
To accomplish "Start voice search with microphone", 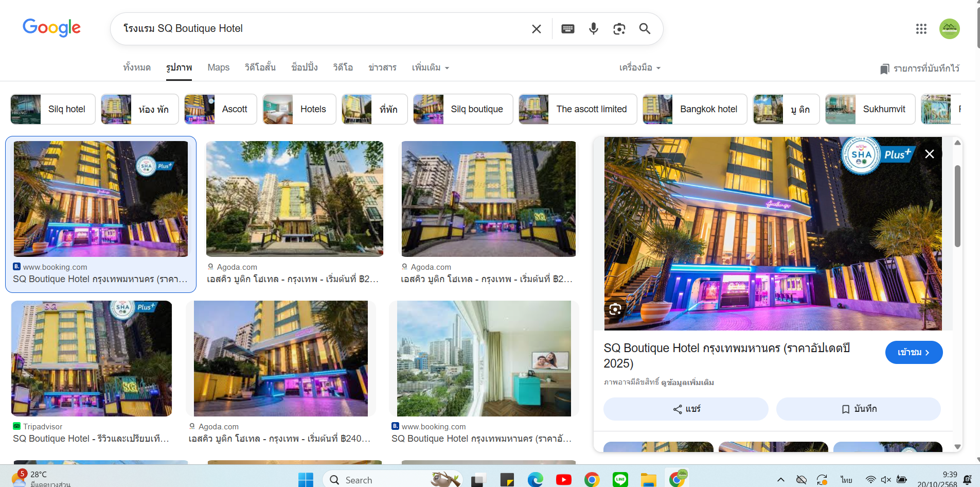I will coord(593,29).
